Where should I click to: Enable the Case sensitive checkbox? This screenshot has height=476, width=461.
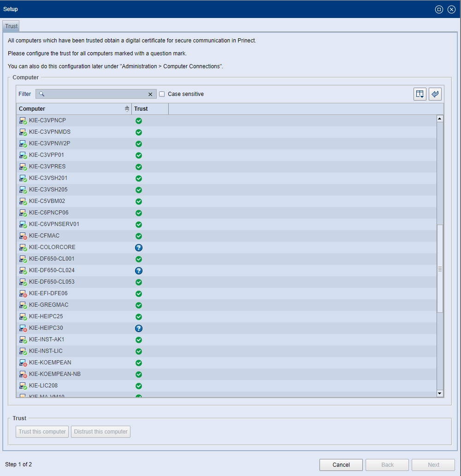(x=162, y=94)
